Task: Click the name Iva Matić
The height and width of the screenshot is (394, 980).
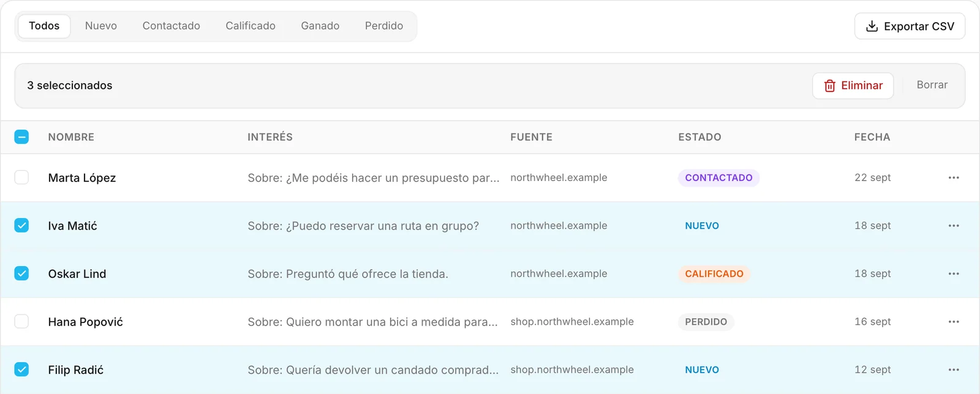Action: tap(73, 226)
